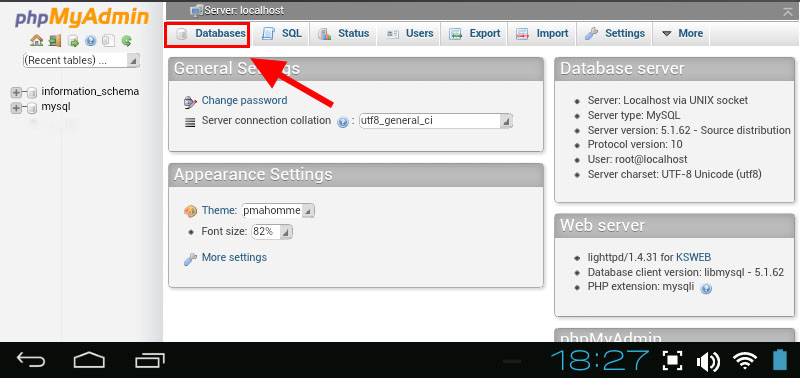This screenshot has height=378, width=800.
Task: Click the server icon in breadcrumb
Action: (196, 10)
